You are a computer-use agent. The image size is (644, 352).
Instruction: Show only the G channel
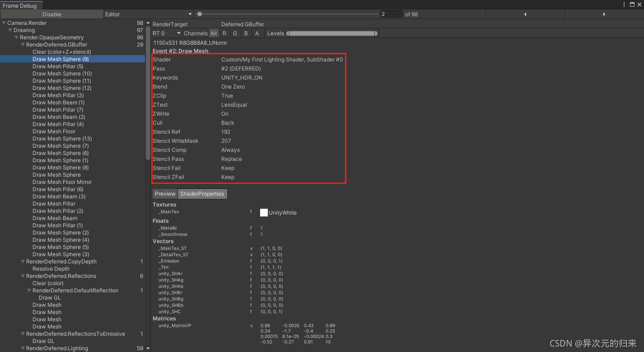235,33
